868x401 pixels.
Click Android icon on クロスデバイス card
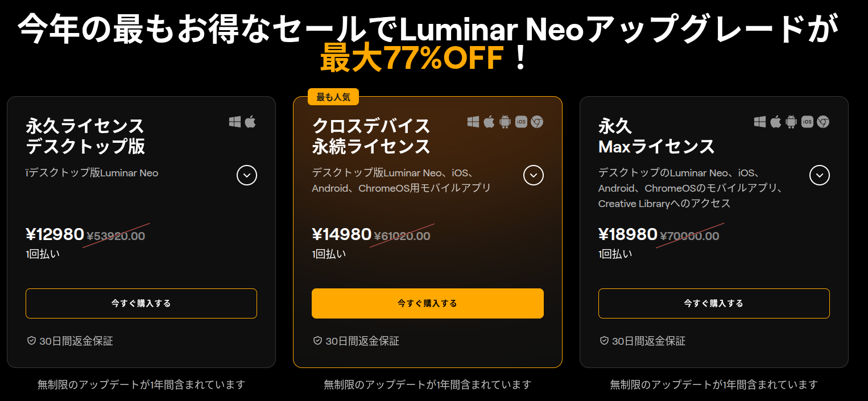click(x=505, y=122)
